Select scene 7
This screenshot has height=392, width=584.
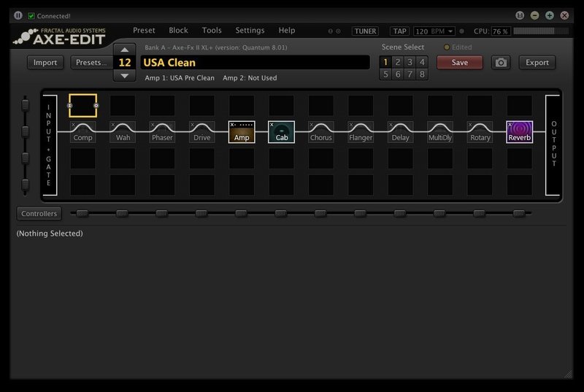410,74
